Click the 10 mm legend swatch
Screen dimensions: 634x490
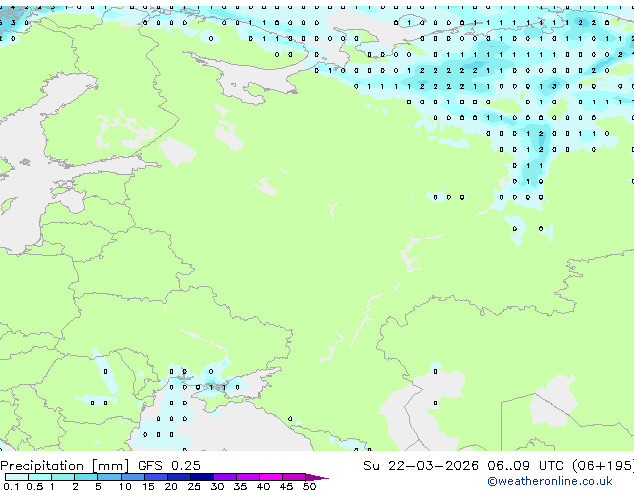pos(132,477)
